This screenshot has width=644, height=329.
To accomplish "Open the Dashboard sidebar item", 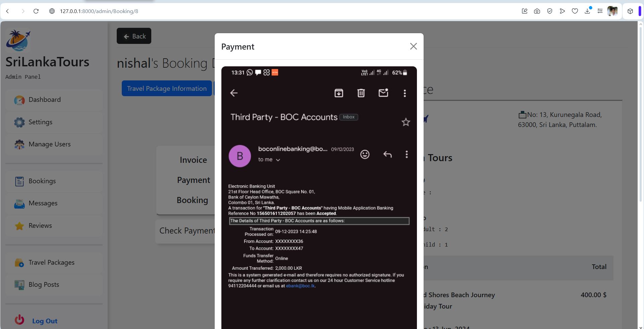I will tap(54, 100).
